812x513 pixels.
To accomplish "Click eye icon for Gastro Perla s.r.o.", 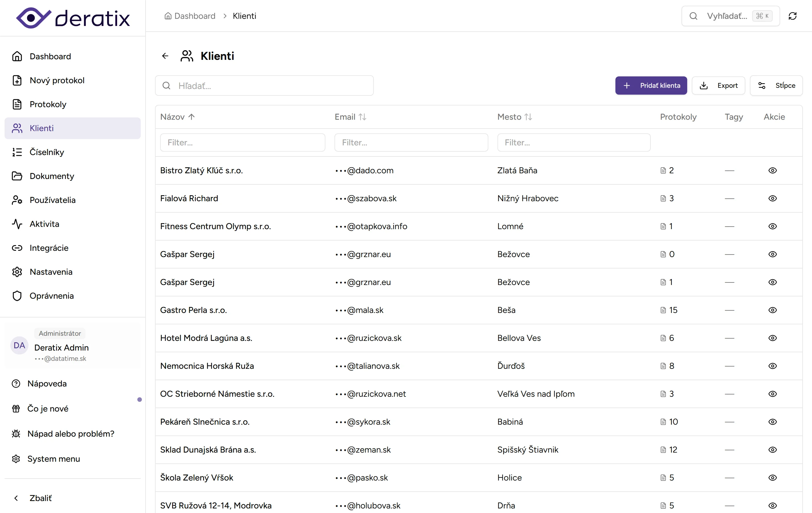I will (772, 310).
